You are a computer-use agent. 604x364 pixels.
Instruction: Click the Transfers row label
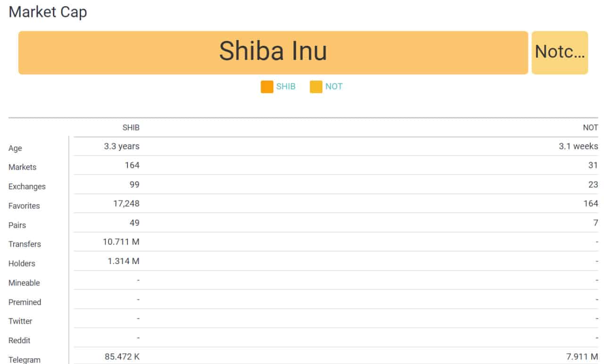[25, 244]
